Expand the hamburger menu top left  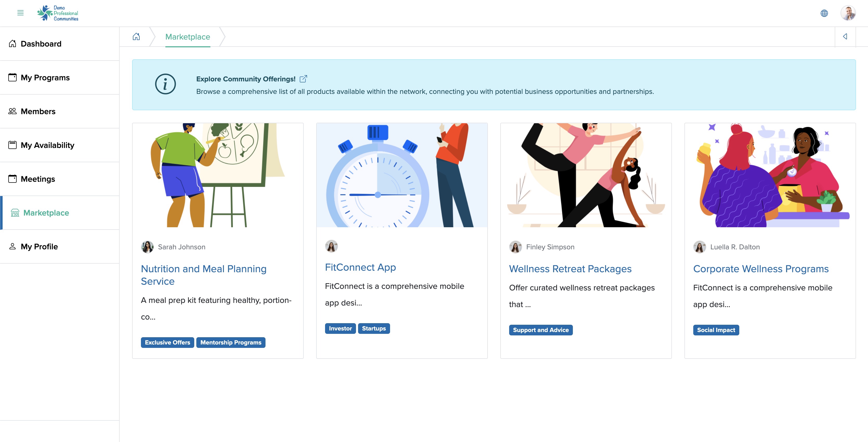tap(20, 12)
